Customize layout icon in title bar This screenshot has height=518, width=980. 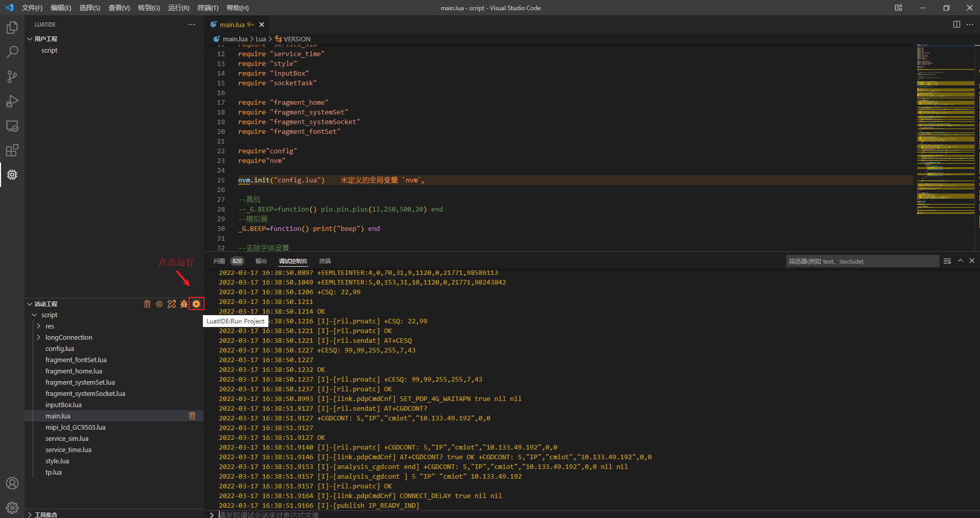point(898,8)
